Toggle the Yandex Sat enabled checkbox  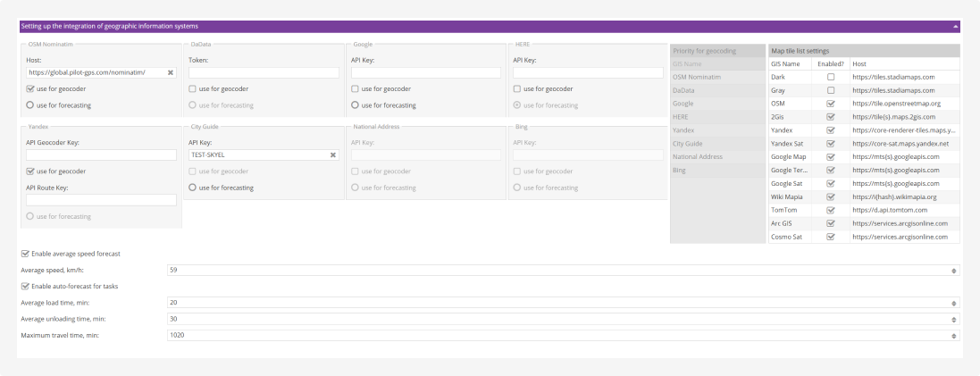(830, 144)
